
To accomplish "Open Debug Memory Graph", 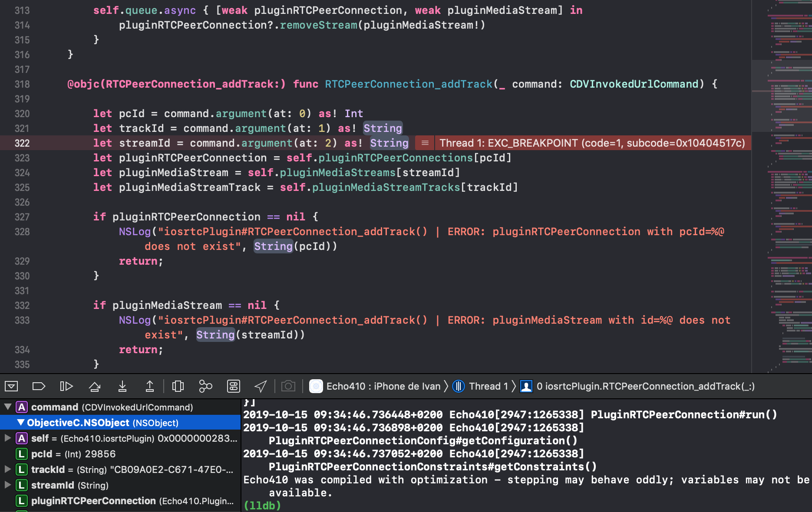I will [x=205, y=386].
